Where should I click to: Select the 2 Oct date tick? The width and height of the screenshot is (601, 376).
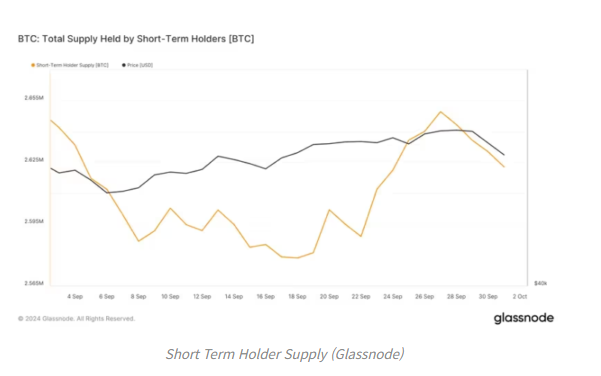[520, 296]
